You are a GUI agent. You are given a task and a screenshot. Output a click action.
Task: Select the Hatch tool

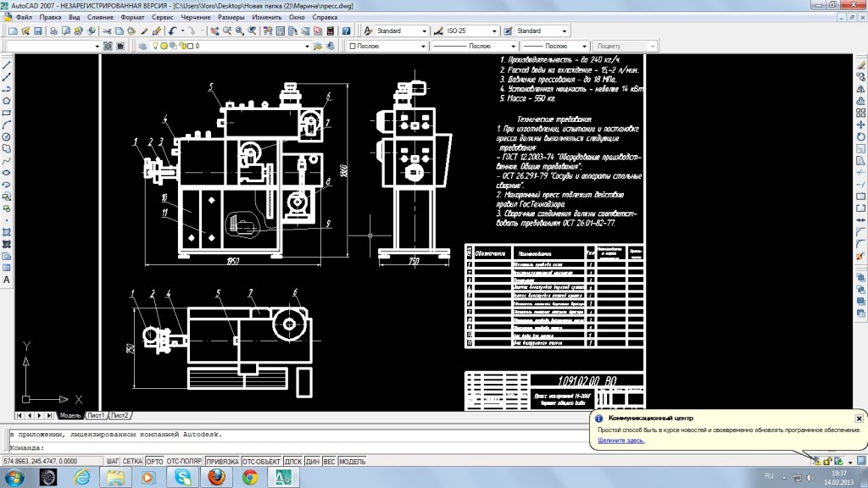point(7,232)
